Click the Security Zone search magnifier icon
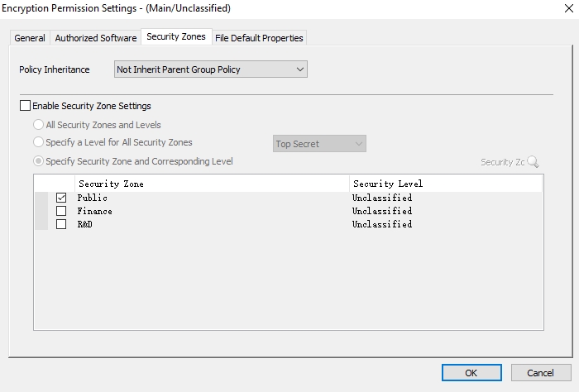 [x=533, y=162]
